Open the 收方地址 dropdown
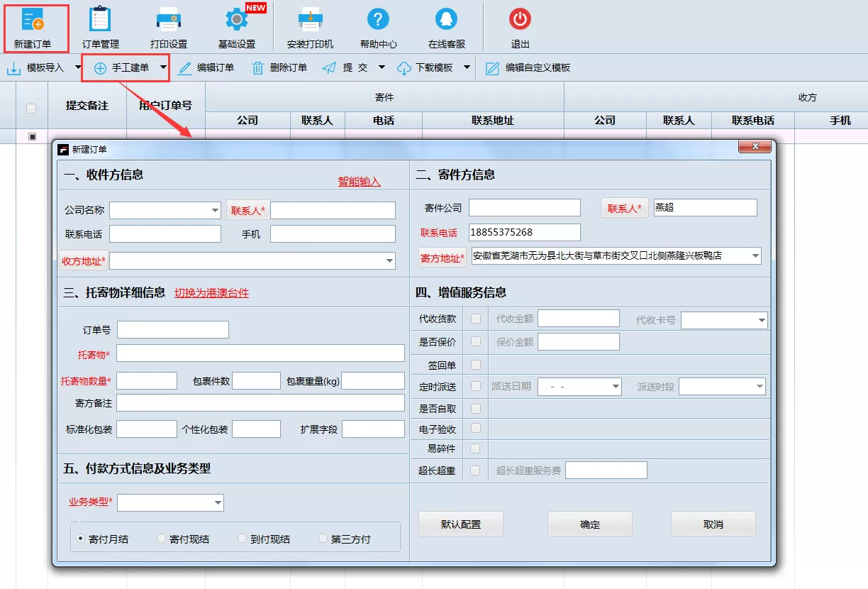 point(389,261)
